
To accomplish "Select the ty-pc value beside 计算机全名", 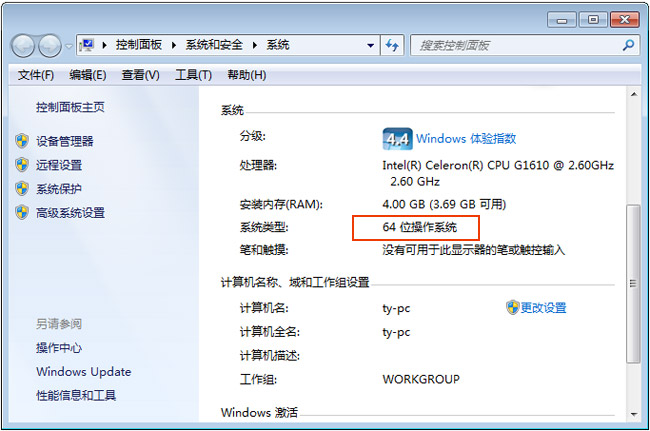I will pyautogui.click(x=396, y=332).
